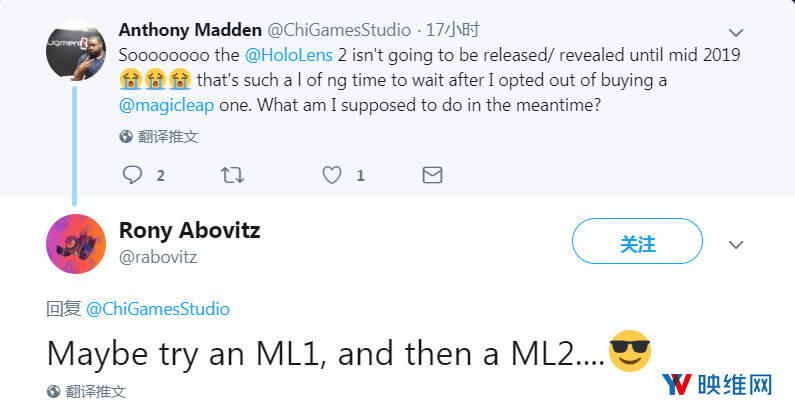
Task: Translate Rony's reply using 翻译推文
Action: tap(95, 391)
